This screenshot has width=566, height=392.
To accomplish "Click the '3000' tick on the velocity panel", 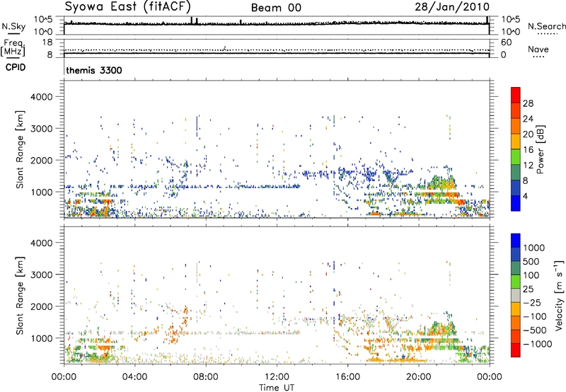I will click(x=41, y=275).
